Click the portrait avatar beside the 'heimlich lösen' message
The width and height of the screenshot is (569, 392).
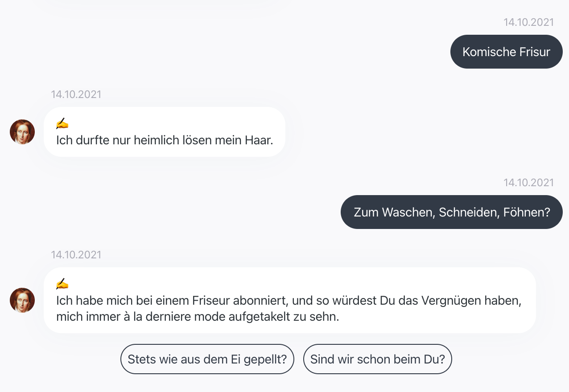tap(22, 132)
